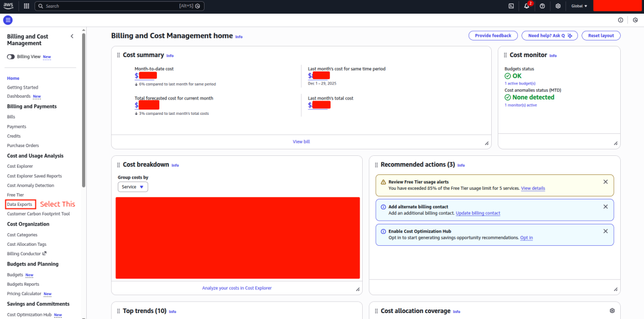Click Info link beside Cost breakdown

tap(175, 165)
